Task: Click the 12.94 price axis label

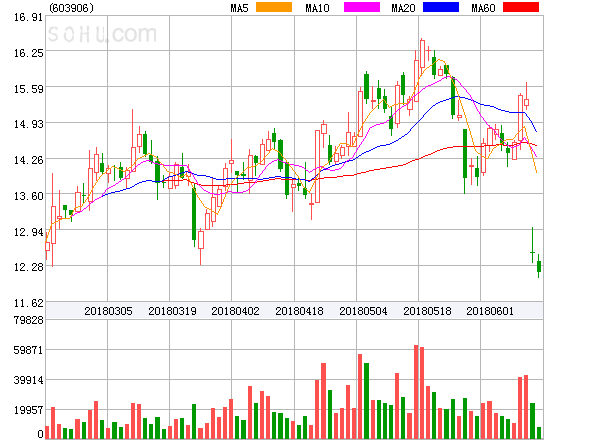Action: click(28, 232)
